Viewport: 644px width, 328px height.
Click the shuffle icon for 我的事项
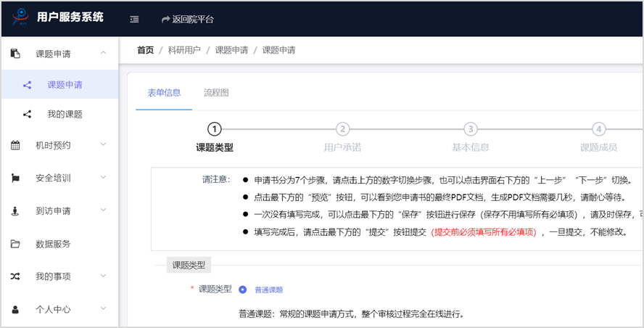pyautogui.click(x=15, y=276)
